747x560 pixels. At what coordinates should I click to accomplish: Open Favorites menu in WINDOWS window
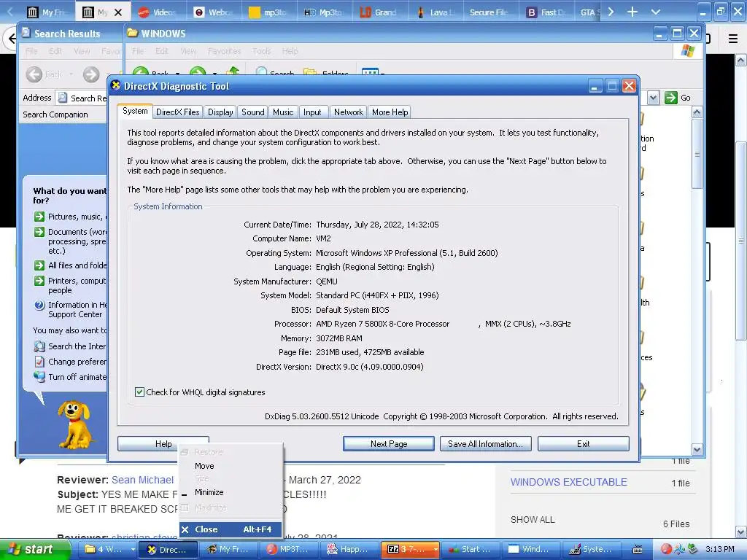pos(225,51)
